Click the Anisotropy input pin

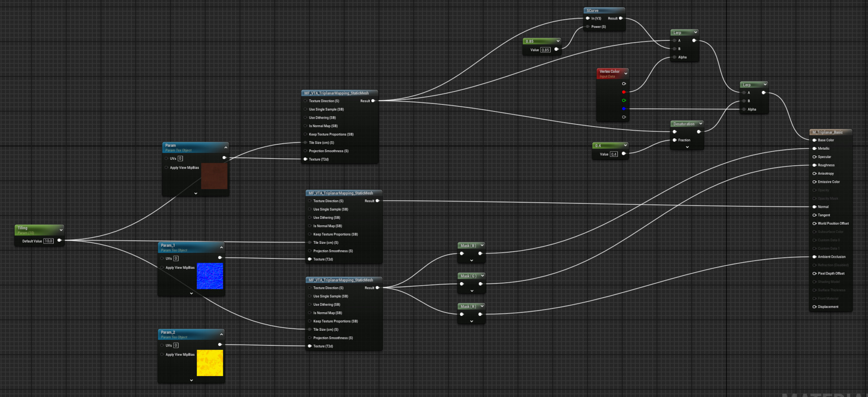(x=814, y=173)
